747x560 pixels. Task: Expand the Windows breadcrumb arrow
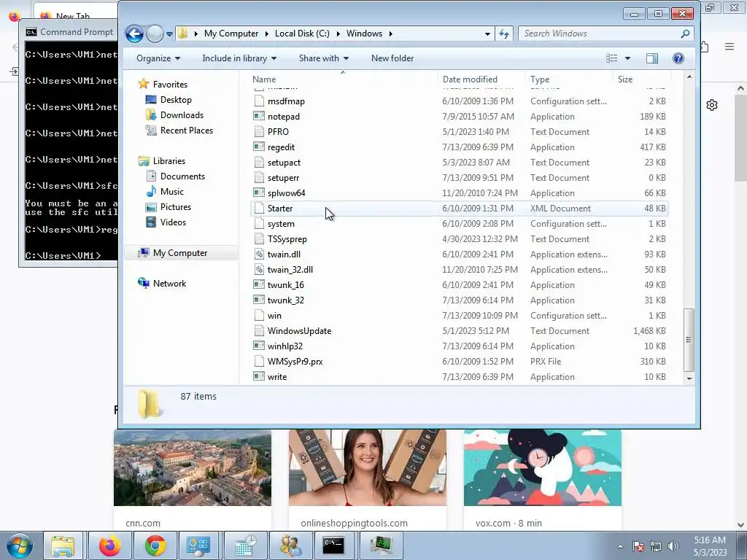pyautogui.click(x=391, y=34)
